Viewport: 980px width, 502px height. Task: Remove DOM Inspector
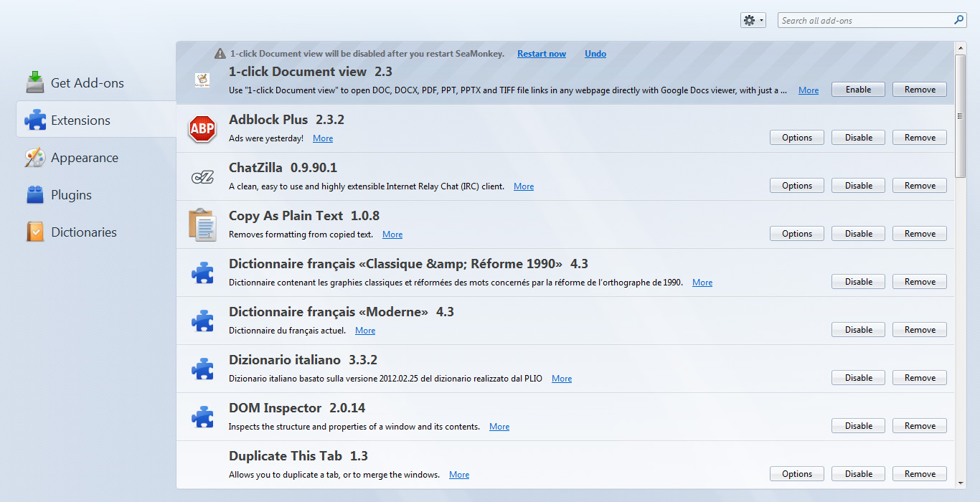point(920,426)
